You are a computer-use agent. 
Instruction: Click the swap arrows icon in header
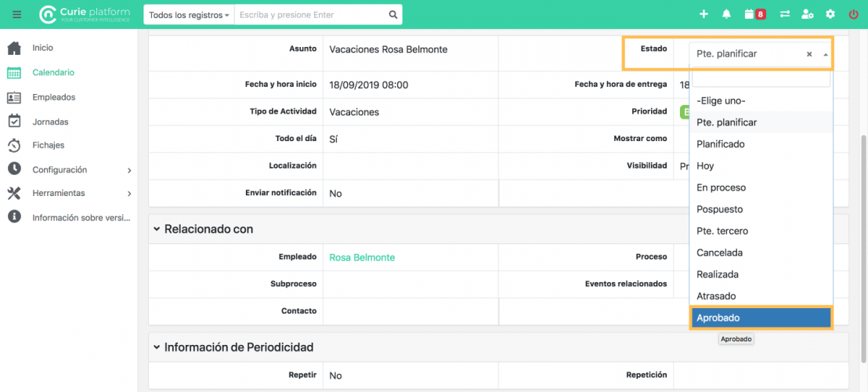coord(784,14)
